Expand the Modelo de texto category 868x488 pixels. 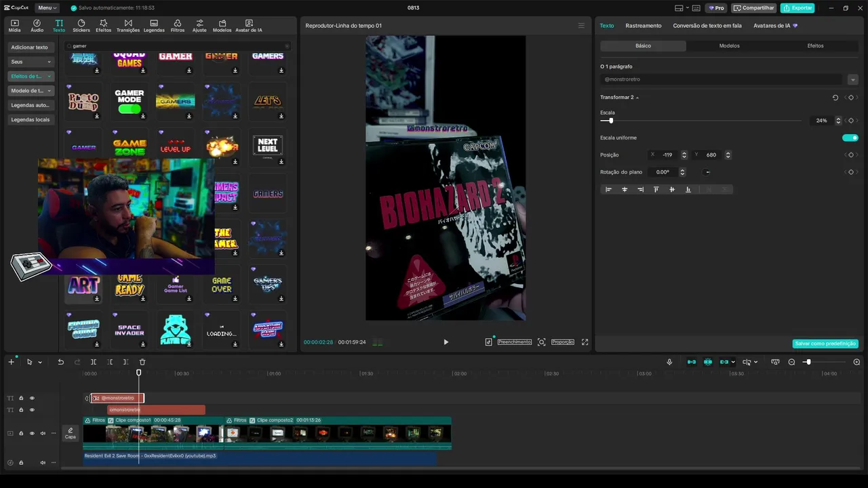pyautogui.click(x=31, y=90)
